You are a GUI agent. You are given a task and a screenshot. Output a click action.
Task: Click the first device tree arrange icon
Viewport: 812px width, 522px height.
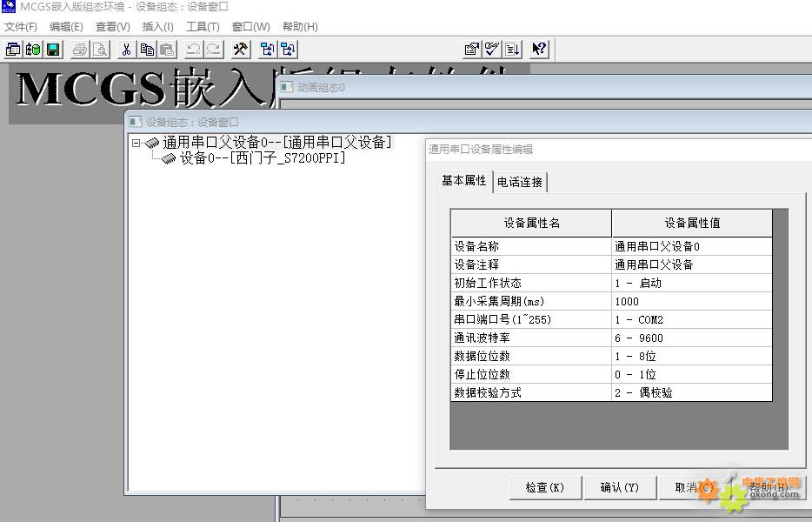tap(268, 50)
